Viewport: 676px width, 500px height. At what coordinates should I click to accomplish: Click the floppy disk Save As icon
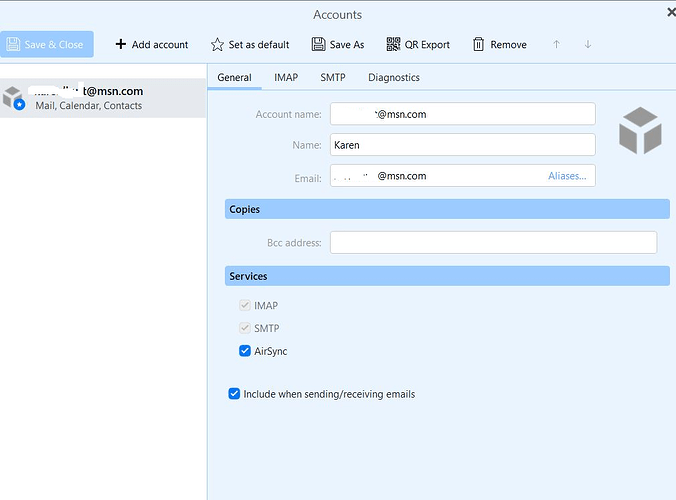319,44
